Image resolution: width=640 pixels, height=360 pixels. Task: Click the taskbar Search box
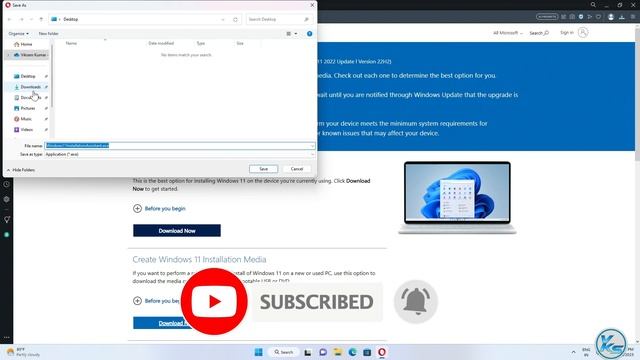click(284, 352)
